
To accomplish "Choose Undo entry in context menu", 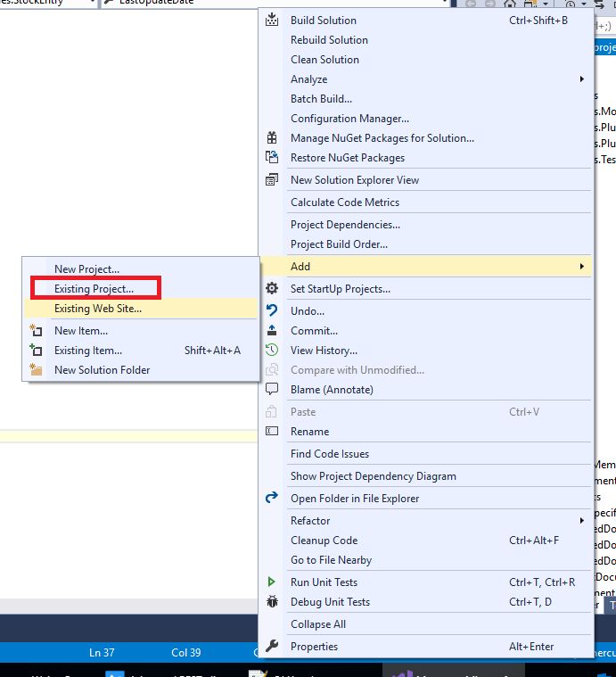I will pyautogui.click(x=308, y=311).
